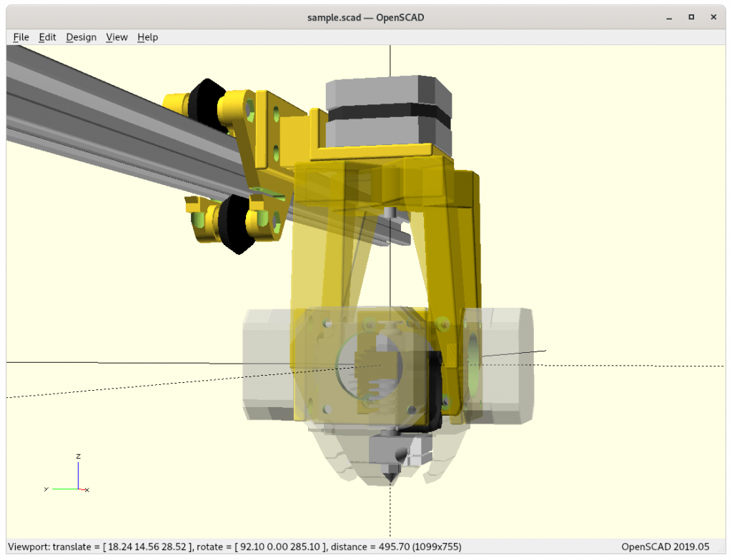Viewport: 732px width, 560px height.
Task: Click the hotend nozzle tip
Action: tap(390, 477)
